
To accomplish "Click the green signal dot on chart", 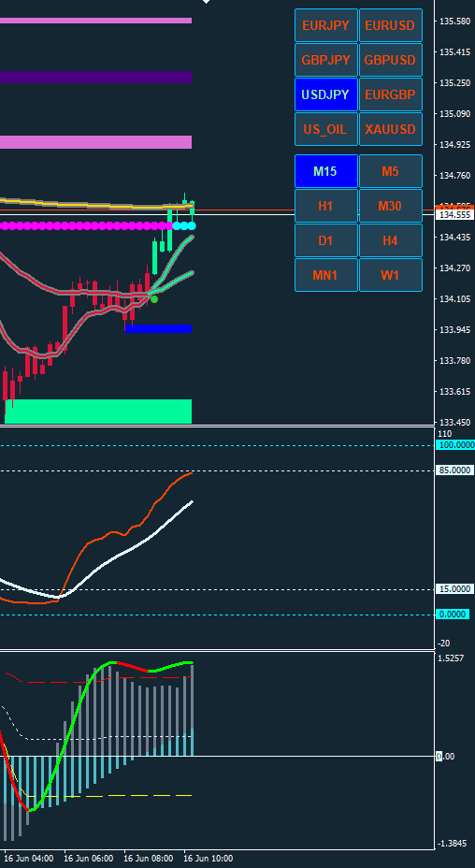I will point(154,299).
